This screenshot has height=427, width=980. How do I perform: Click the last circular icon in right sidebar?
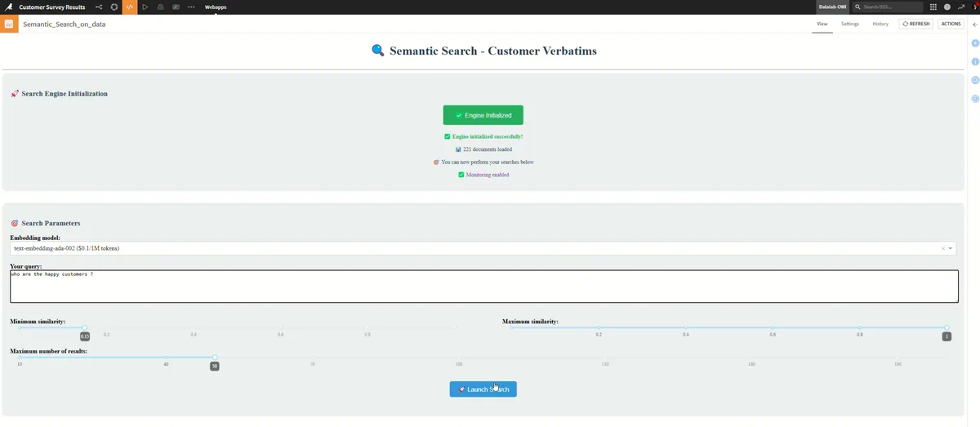pyautogui.click(x=975, y=99)
